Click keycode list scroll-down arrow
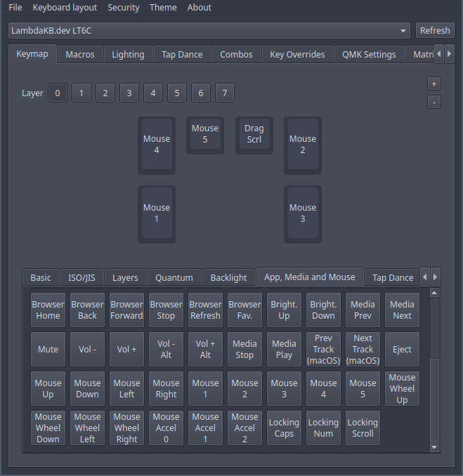The image size is (463, 476). click(434, 447)
